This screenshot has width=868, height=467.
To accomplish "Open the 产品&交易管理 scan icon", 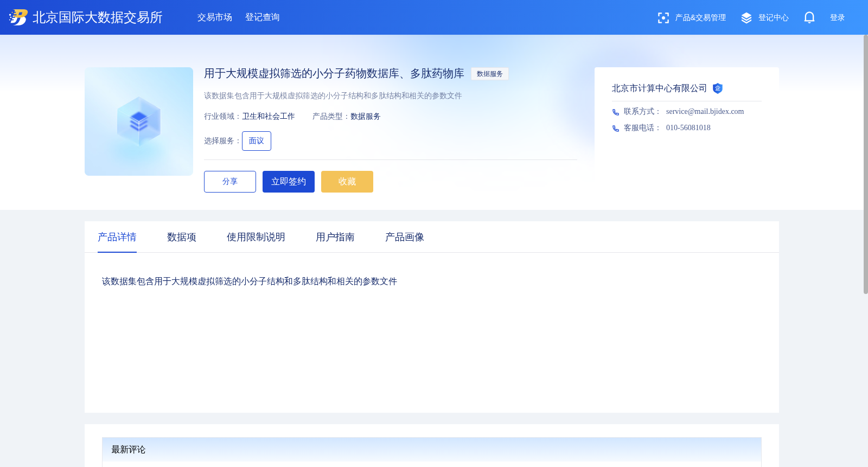I will point(663,18).
